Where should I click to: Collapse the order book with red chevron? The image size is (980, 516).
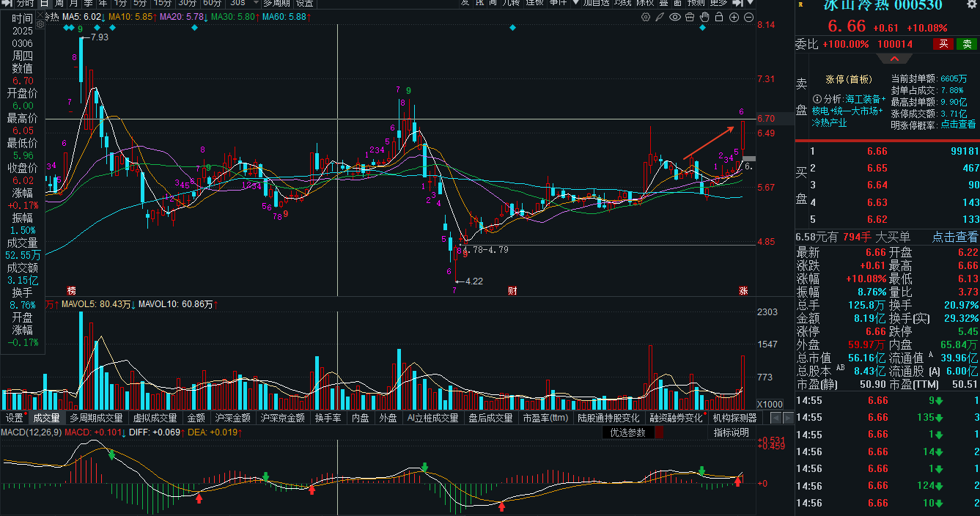tap(894, 59)
